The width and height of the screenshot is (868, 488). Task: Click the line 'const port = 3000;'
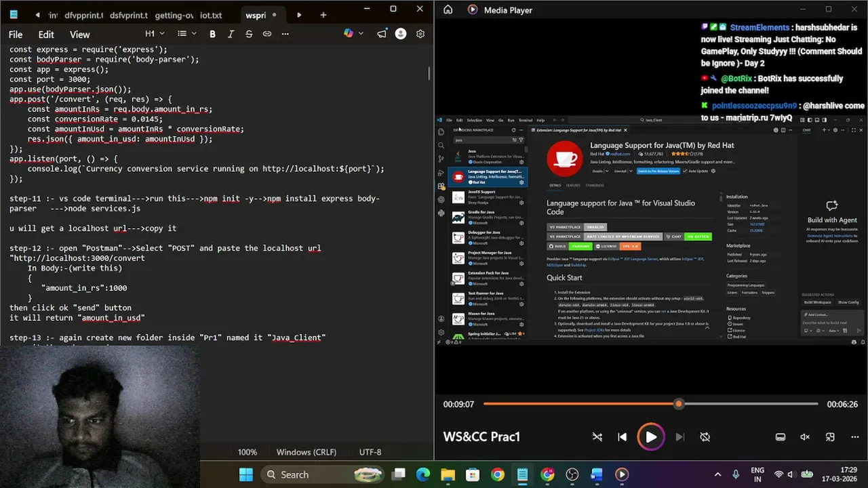point(50,79)
